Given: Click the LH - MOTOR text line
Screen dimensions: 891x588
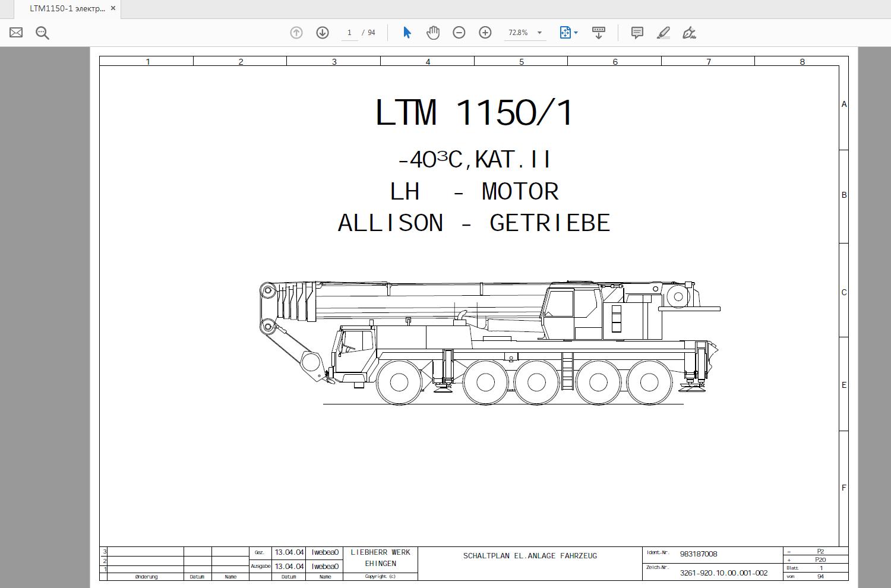Looking at the screenshot, I should pos(474,192).
